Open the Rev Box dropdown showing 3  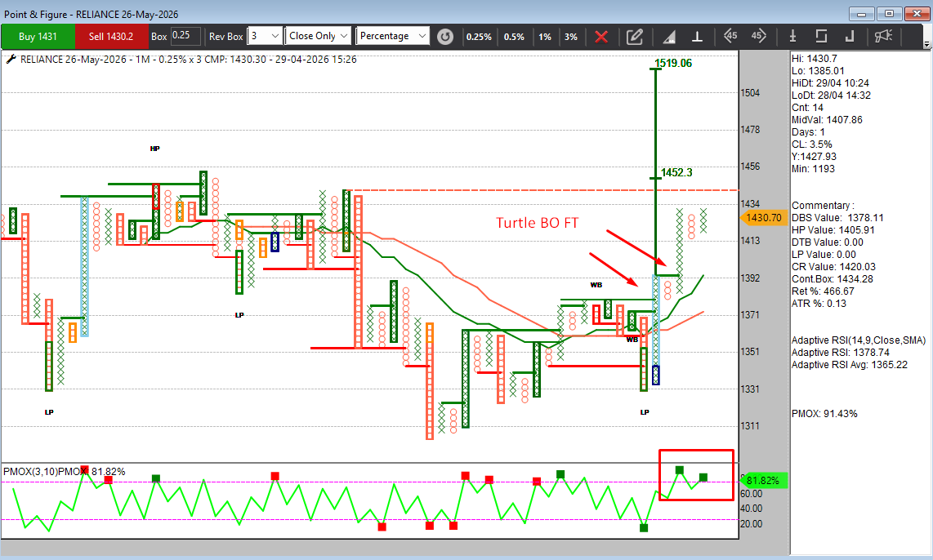point(264,36)
